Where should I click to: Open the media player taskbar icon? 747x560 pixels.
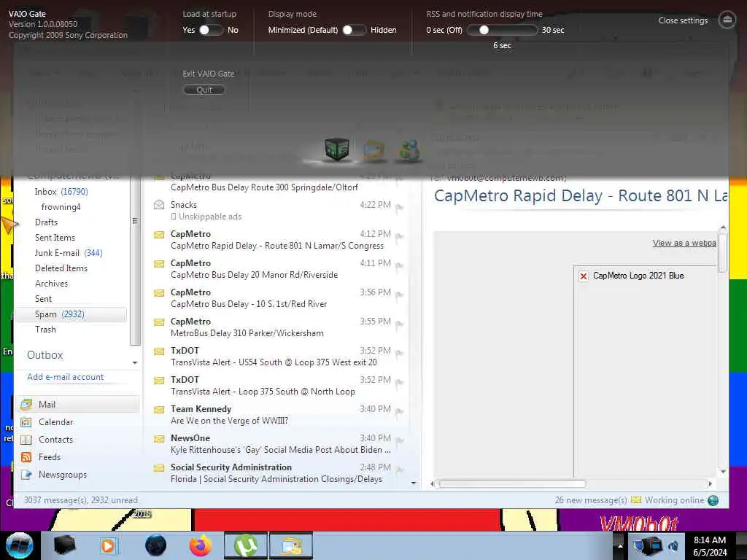(x=109, y=545)
